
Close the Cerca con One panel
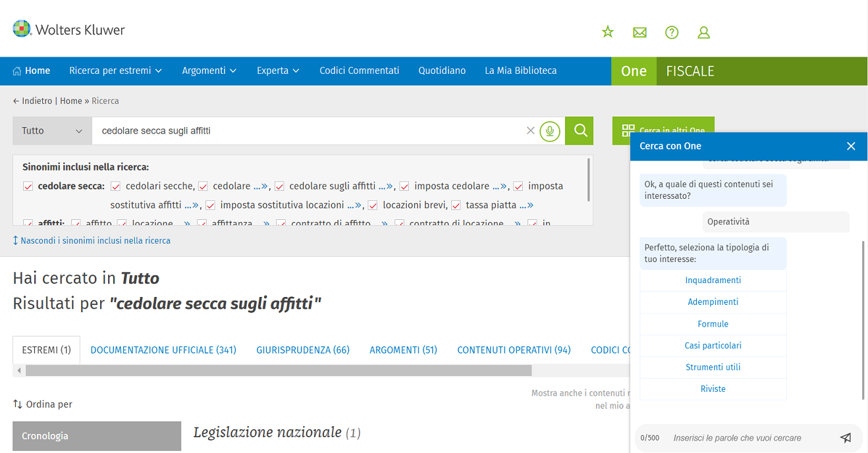(851, 146)
